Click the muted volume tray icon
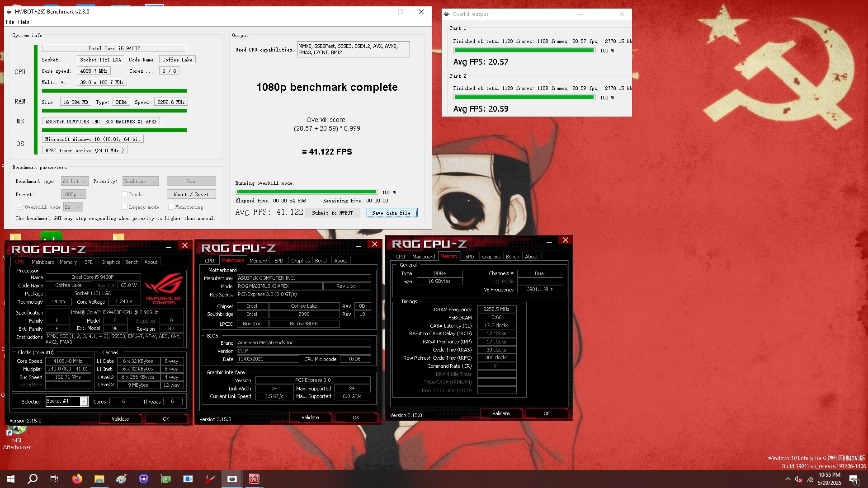 (798, 479)
